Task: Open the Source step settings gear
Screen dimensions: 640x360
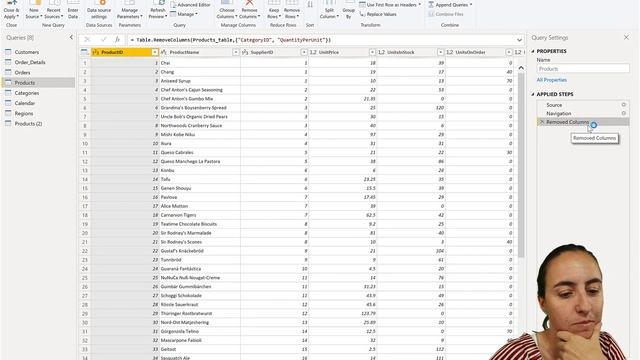Action: [624, 105]
